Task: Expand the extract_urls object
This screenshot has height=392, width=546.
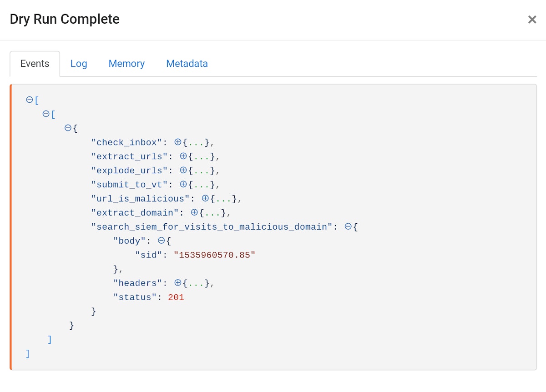Action: (x=183, y=156)
